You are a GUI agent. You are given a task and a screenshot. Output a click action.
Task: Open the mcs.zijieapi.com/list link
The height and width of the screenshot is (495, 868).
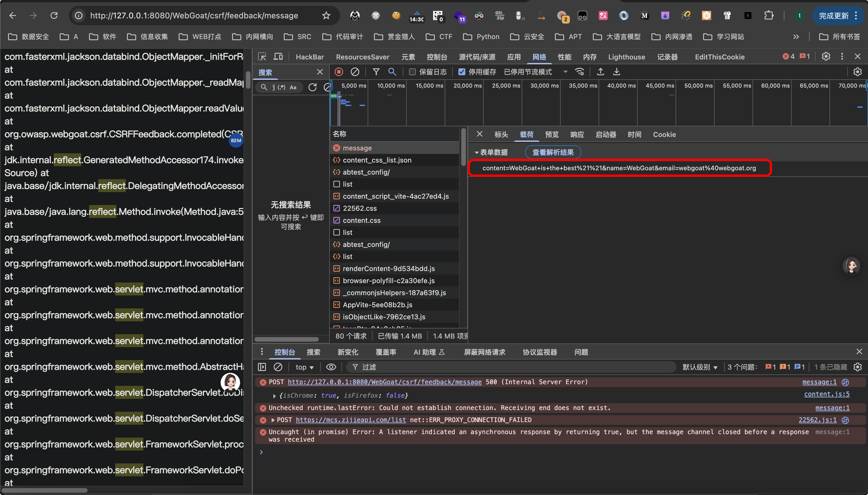[x=350, y=420]
